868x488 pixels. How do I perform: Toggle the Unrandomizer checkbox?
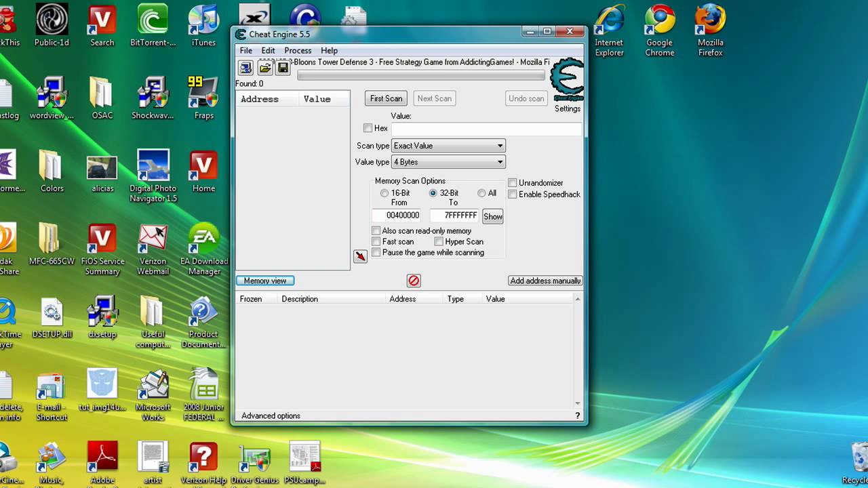pyautogui.click(x=513, y=183)
